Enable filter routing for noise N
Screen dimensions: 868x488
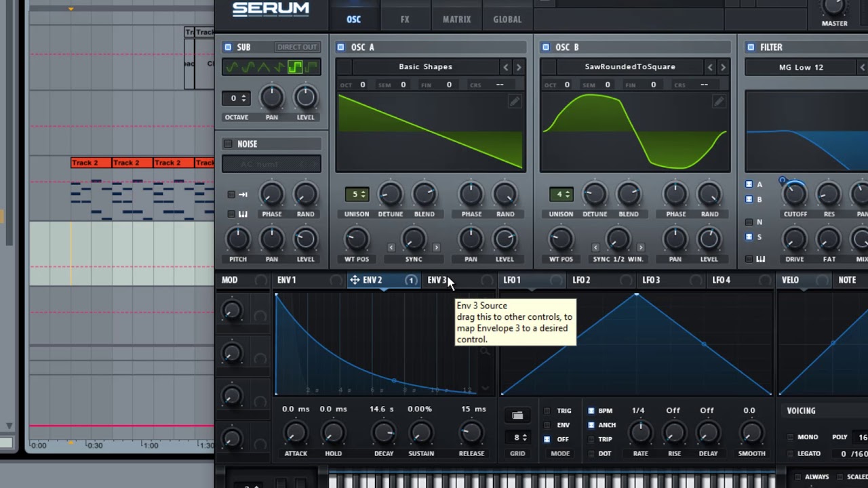pyautogui.click(x=749, y=222)
